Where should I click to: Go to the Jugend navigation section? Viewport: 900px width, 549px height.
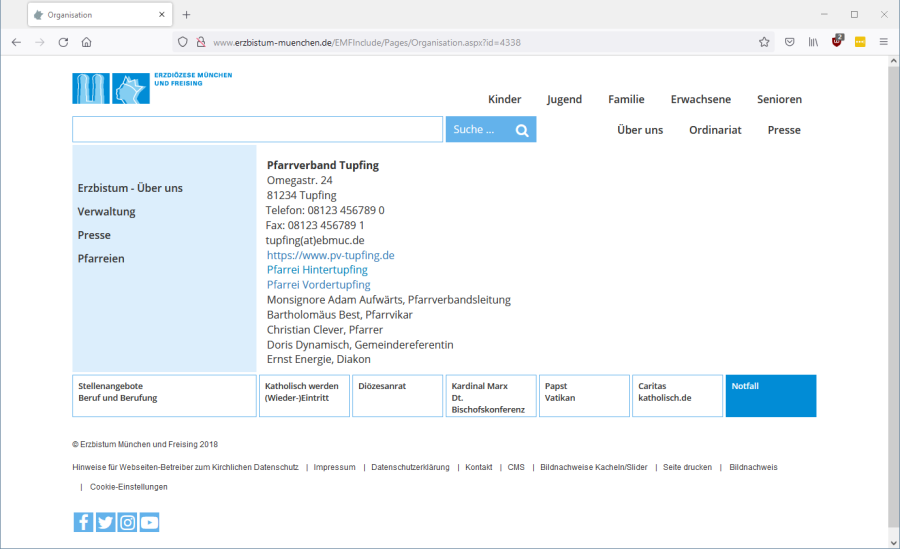(564, 99)
